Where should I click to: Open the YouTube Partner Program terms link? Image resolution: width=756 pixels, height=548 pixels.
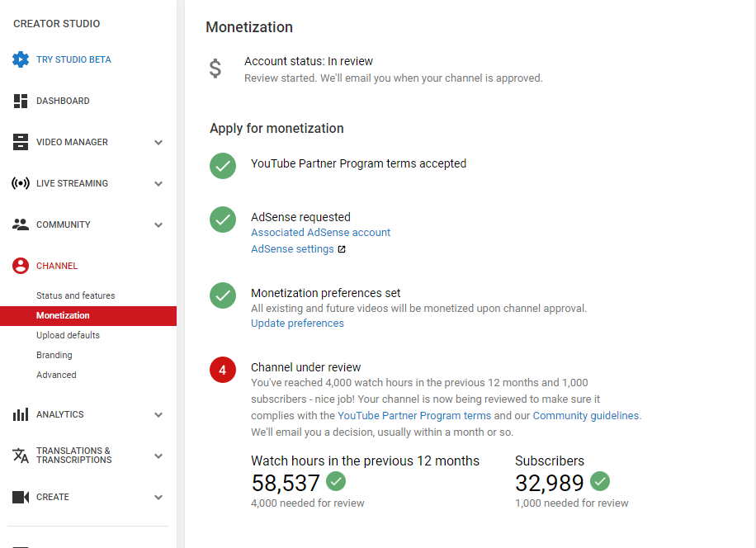pyautogui.click(x=414, y=415)
